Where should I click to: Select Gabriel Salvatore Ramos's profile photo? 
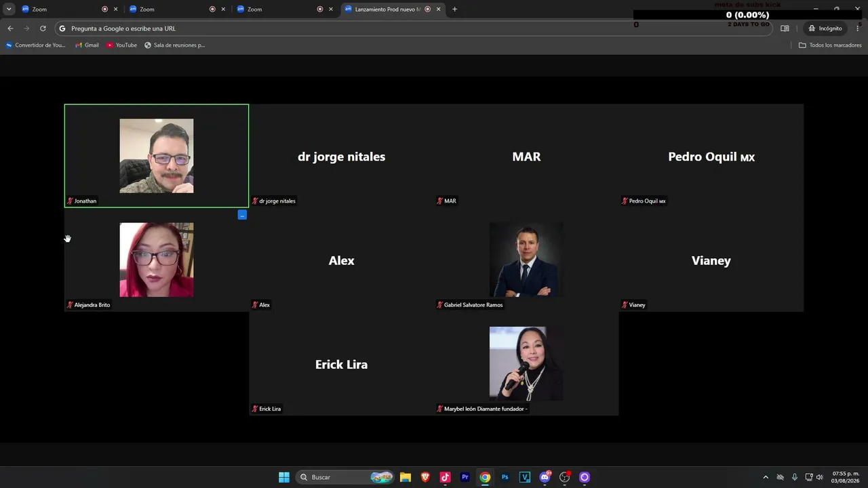tap(526, 260)
